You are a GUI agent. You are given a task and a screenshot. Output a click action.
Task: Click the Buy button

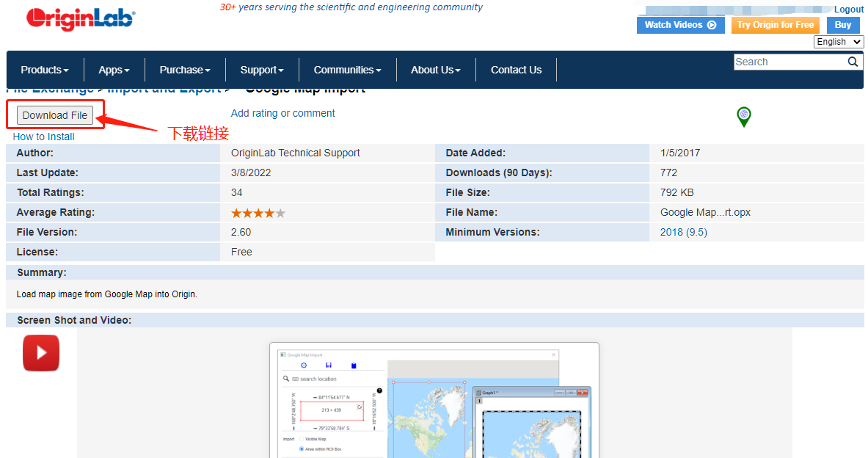843,25
